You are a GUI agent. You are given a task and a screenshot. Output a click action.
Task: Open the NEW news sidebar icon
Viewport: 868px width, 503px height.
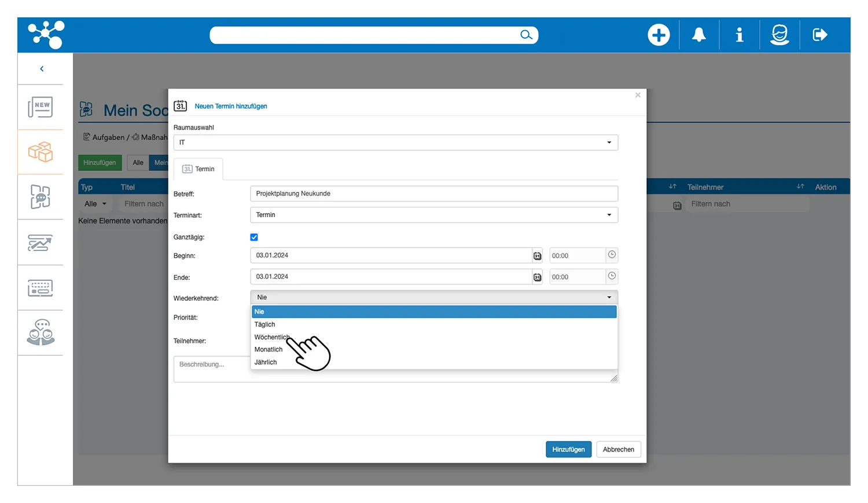click(41, 108)
